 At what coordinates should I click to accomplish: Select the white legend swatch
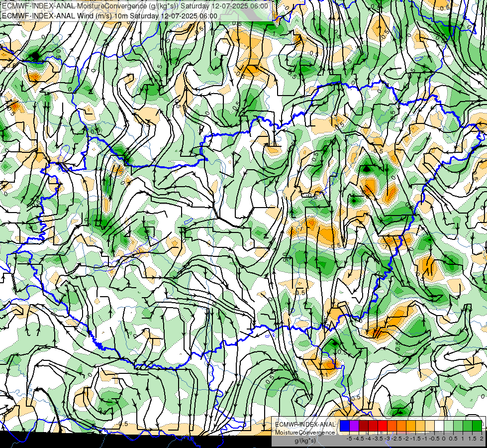point(439,426)
